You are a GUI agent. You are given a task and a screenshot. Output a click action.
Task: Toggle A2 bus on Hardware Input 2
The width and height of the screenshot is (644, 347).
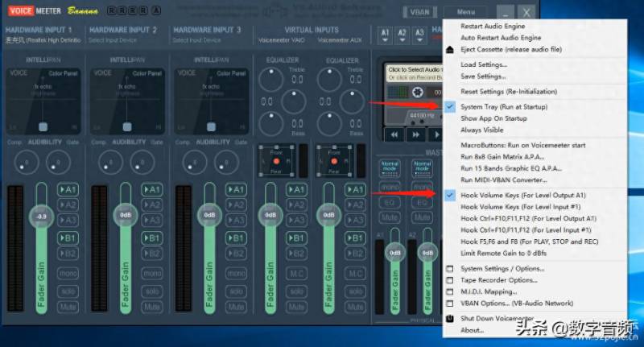[152, 205]
